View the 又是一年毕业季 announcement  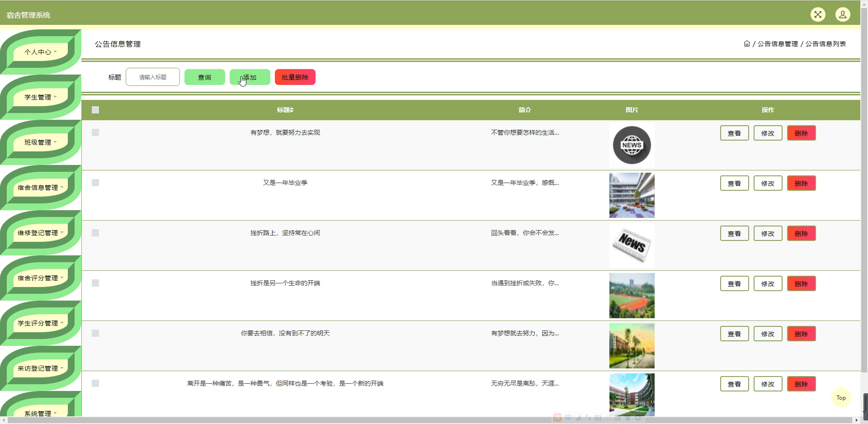(735, 184)
